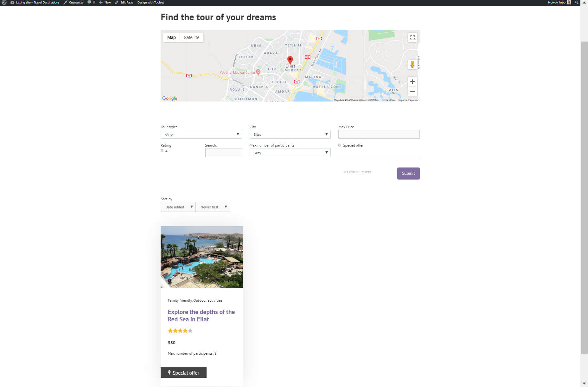Click "Find the tour of your dreams" heading
Screen dimensions: 588x387
[x=218, y=17]
